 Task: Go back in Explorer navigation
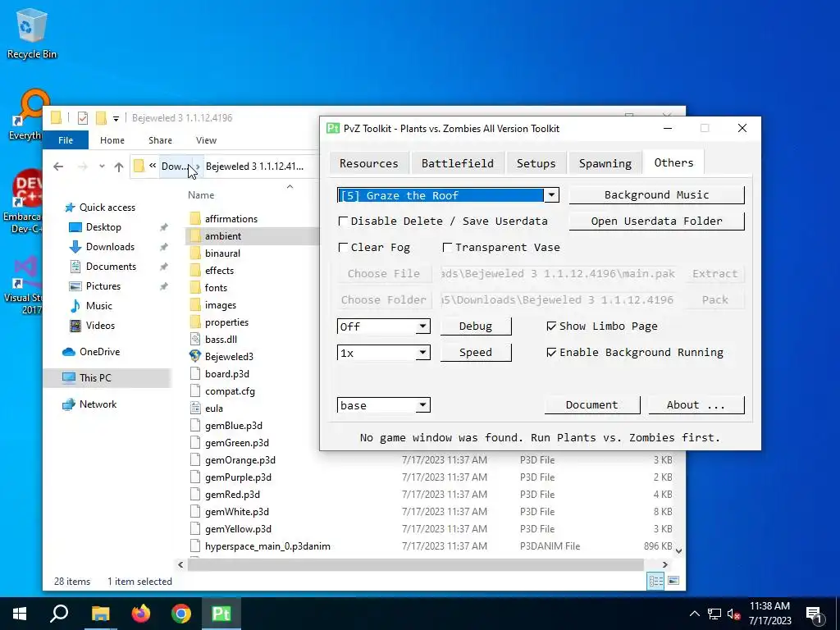[58, 167]
